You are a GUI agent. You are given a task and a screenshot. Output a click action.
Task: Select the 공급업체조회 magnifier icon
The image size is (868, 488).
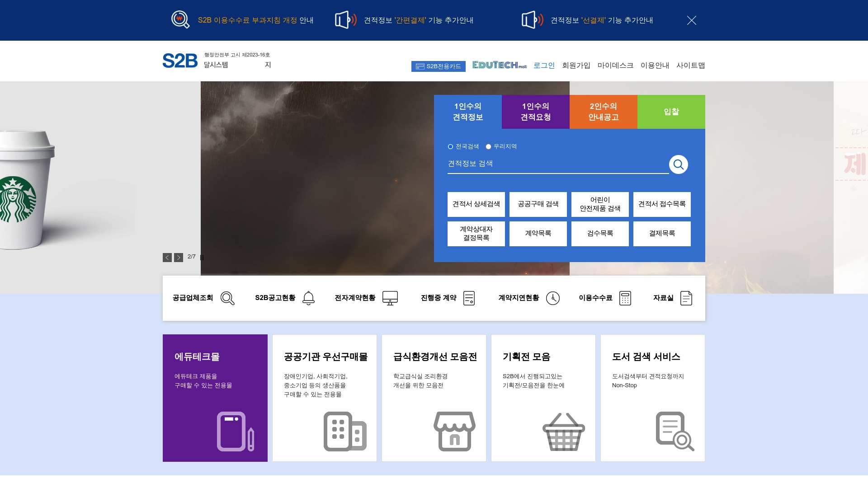[x=227, y=298]
